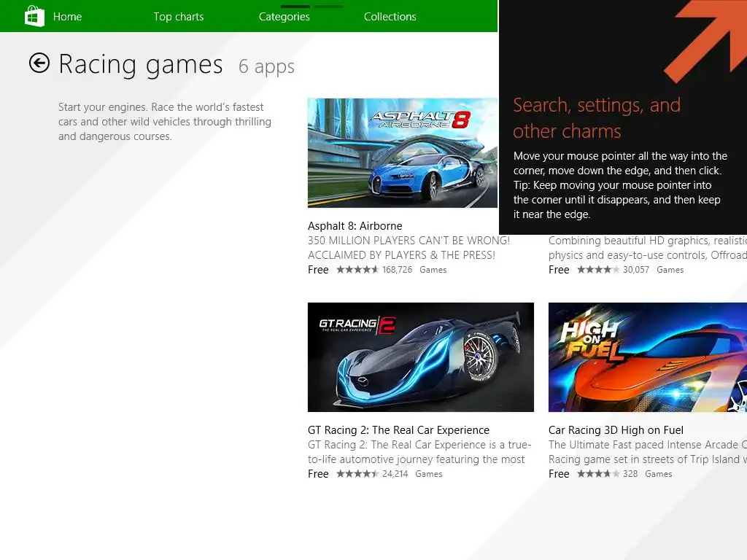Click Car Racing 3D High on Fuel title
The width and height of the screenshot is (747, 560).
click(x=616, y=430)
